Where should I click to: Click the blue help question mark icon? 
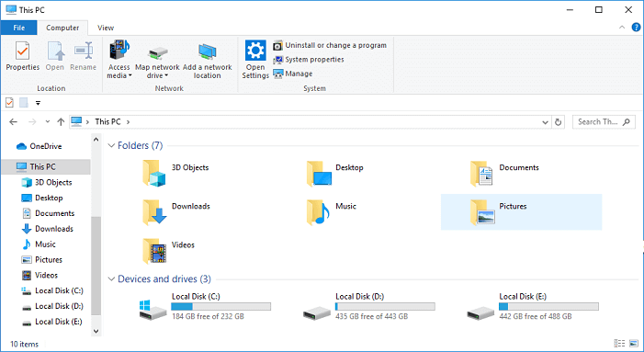pos(636,28)
